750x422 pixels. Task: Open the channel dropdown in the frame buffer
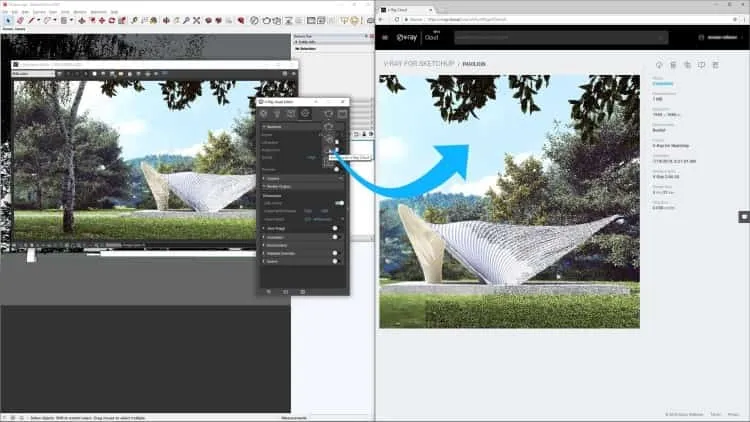(x=33, y=74)
